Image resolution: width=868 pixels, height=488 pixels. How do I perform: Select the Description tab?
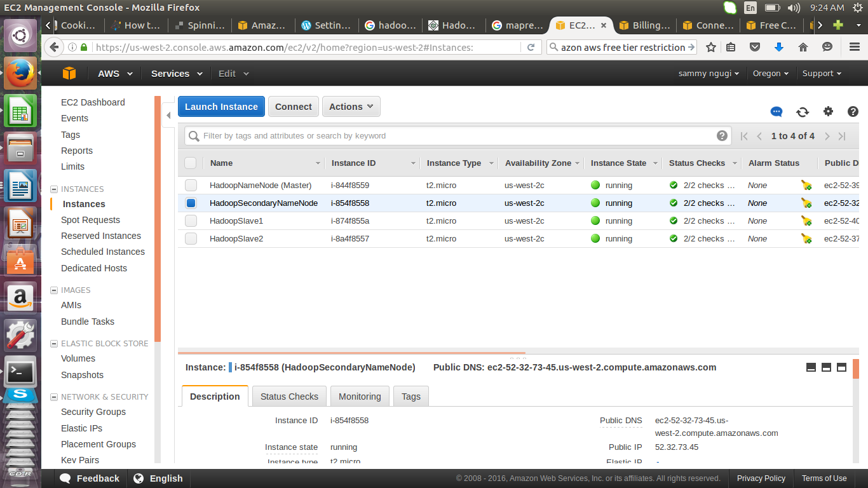(x=215, y=396)
